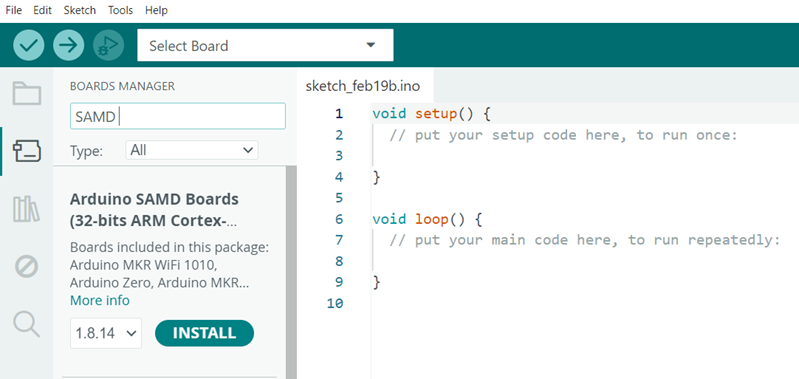Image resolution: width=799 pixels, height=379 pixels.
Task: Open the Search magnifier sidebar icon
Action: click(26, 324)
